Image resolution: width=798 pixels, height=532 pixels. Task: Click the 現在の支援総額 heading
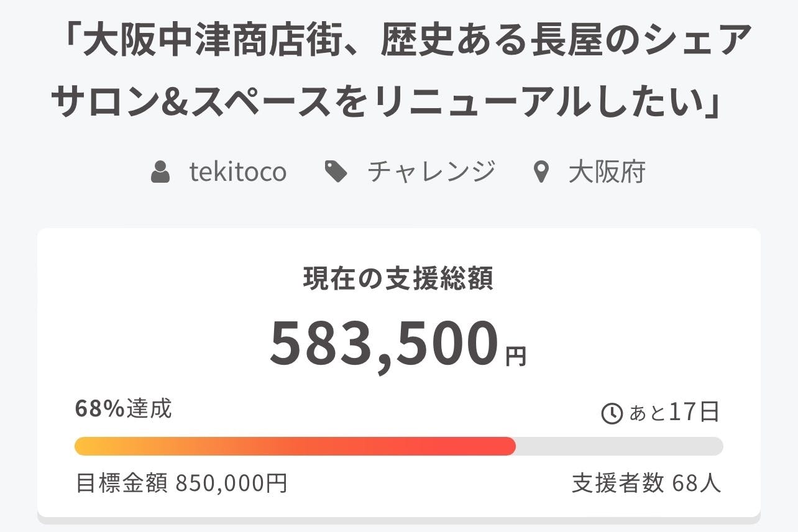click(398, 279)
